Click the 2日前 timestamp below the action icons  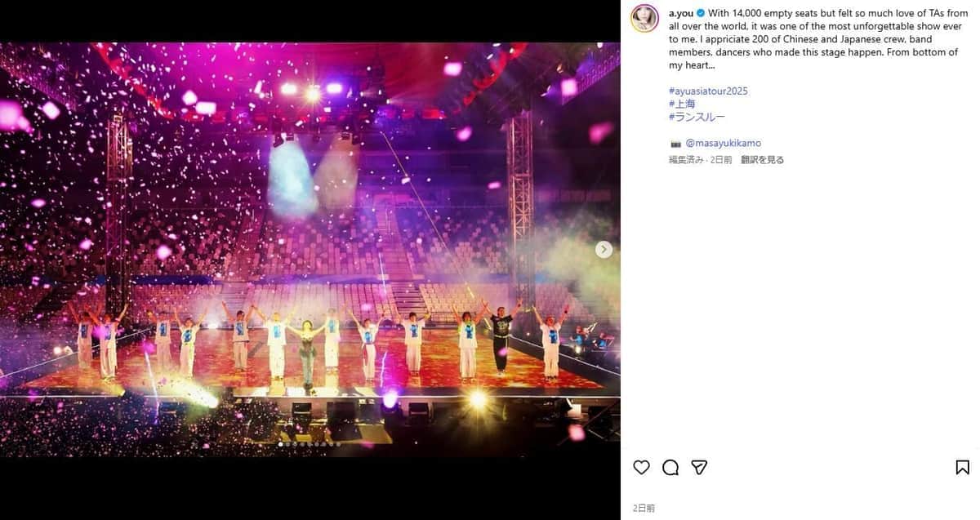click(x=647, y=506)
